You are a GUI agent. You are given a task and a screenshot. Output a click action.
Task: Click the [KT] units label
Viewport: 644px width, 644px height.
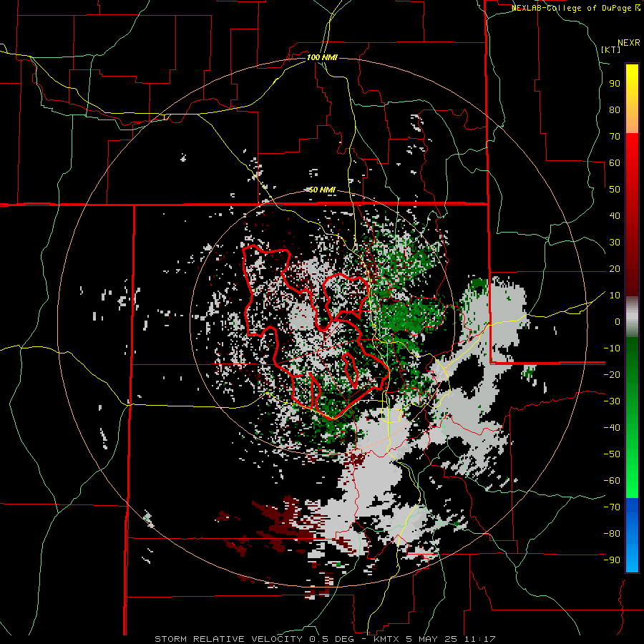coord(611,49)
